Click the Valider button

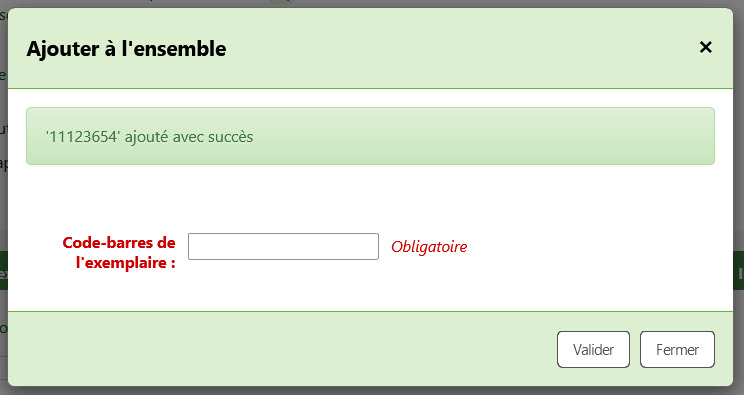593,349
